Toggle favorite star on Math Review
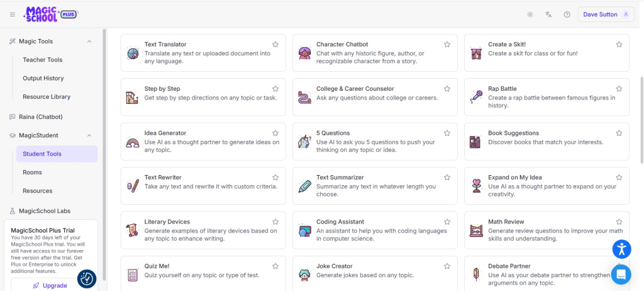 point(619,222)
